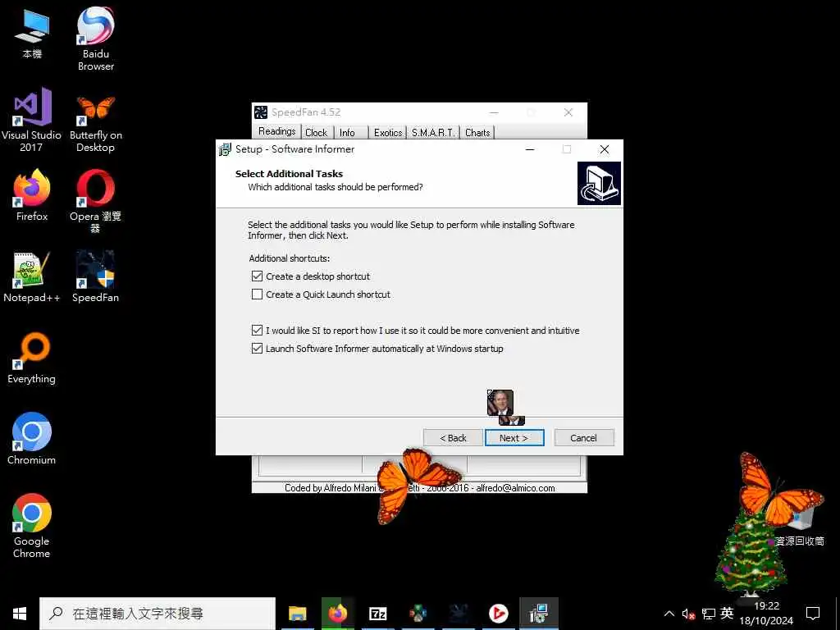
Task: Click the taskbar search box
Action: coord(157,614)
